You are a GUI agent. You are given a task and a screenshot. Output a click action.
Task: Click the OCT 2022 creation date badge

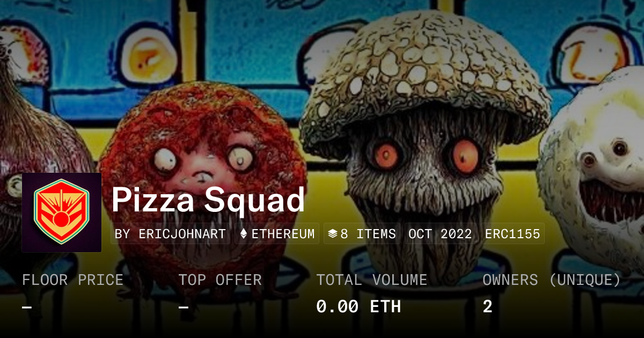tap(440, 234)
